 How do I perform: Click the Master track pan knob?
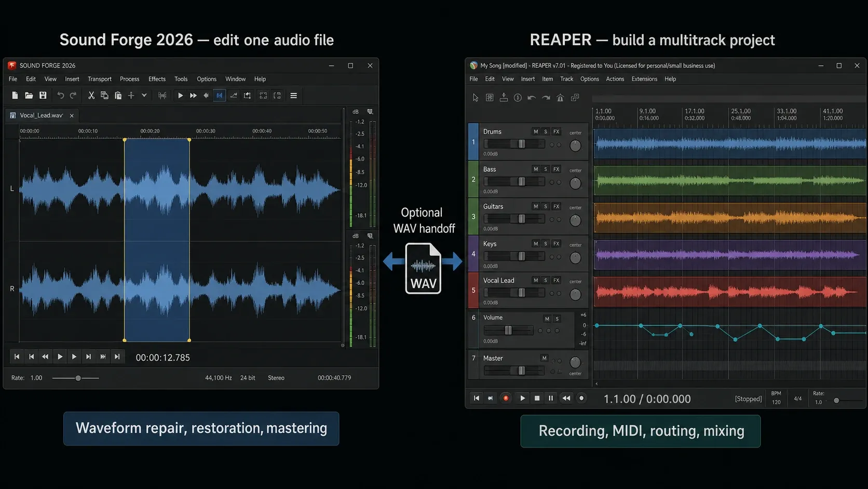pos(575,362)
